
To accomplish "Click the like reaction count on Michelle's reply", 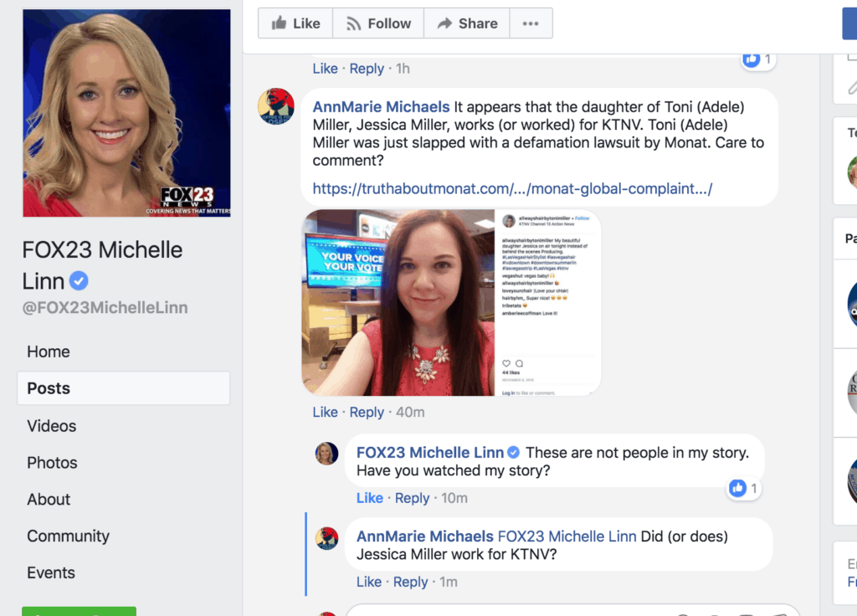I will click(x=743, y=488).
